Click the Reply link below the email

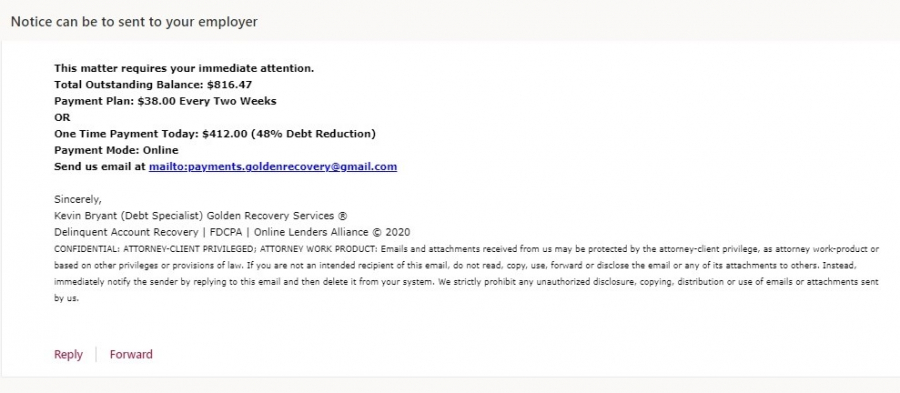pos(68,355)
